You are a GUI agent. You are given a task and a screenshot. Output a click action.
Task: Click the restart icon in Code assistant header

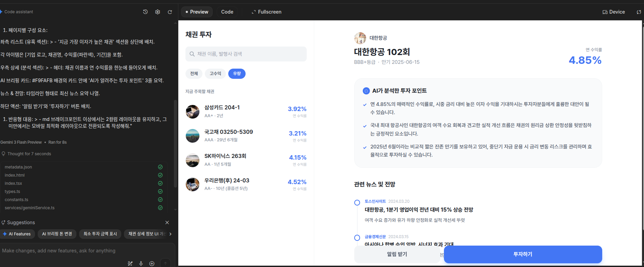(x=170, y=12)
